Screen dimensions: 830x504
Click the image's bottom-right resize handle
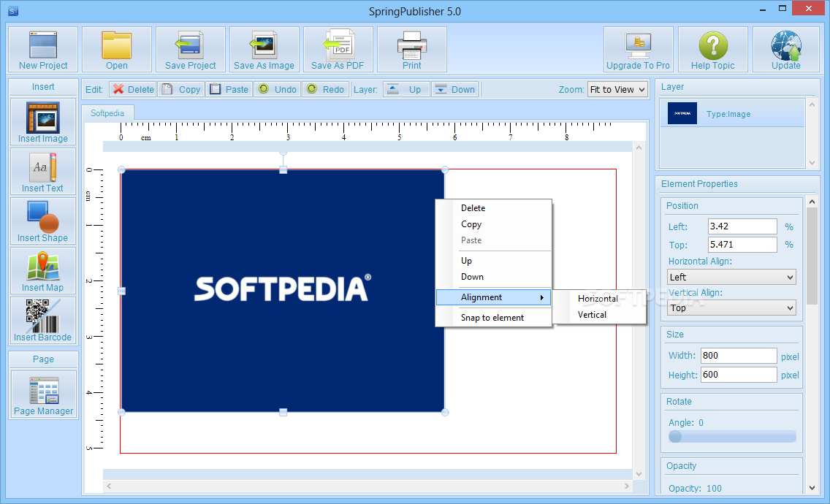click(x=445, y=412)
